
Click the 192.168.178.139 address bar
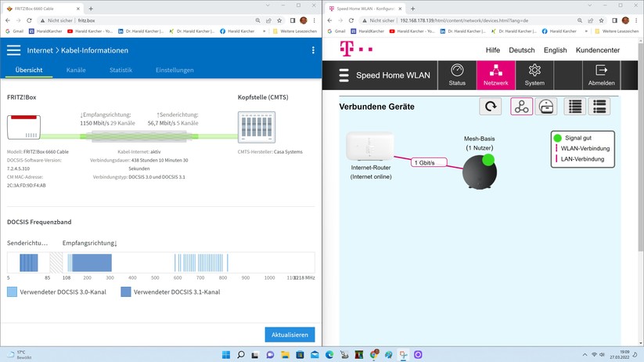[x=468, y=20]
